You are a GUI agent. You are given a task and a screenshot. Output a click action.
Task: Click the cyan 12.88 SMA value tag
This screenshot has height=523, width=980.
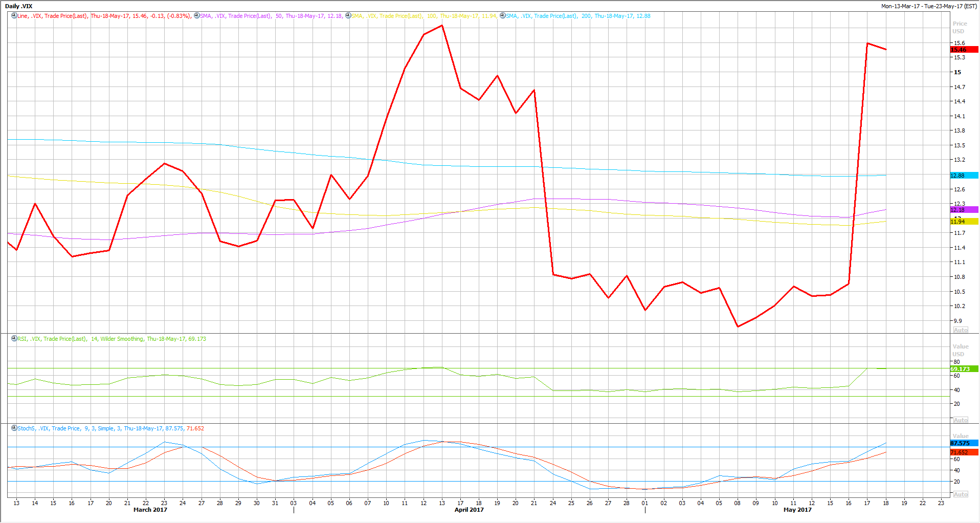964,176
